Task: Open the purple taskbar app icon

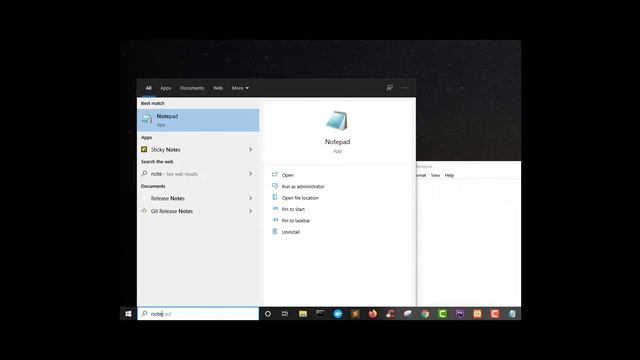Action: (460, 314)
